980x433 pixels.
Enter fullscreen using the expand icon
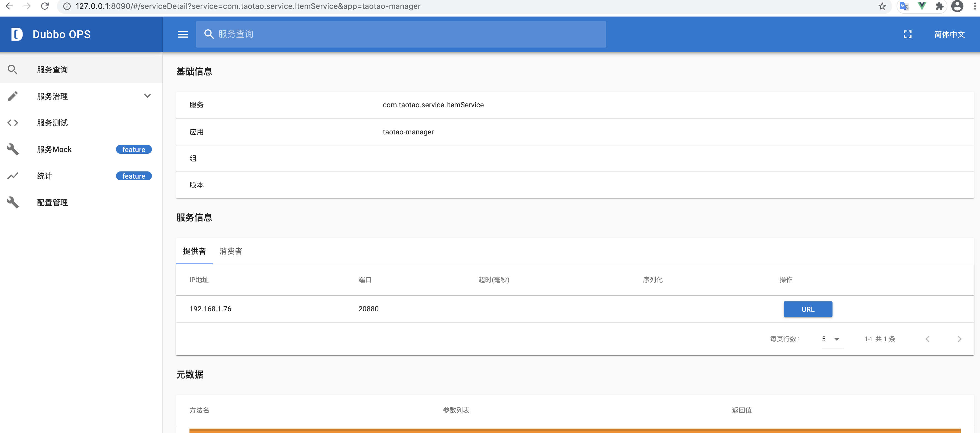(x=907, y=34)
